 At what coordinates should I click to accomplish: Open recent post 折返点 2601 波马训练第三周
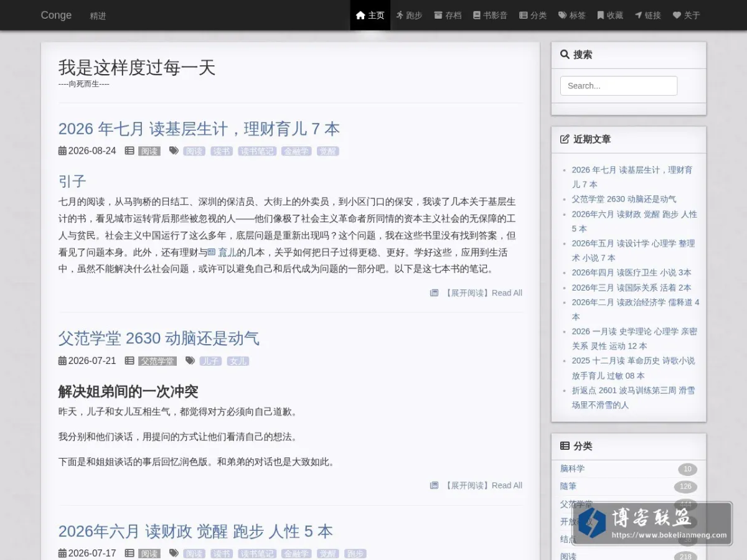(634, 397)
